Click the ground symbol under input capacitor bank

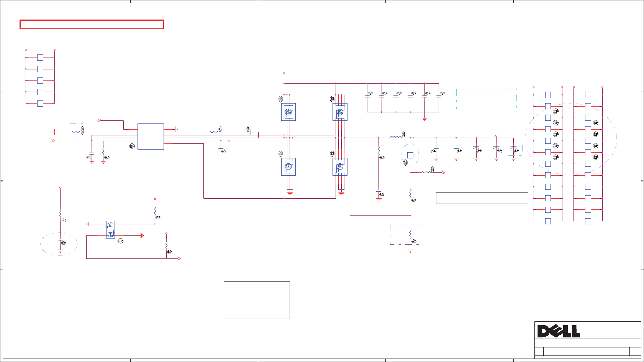(x=424, y=119)
